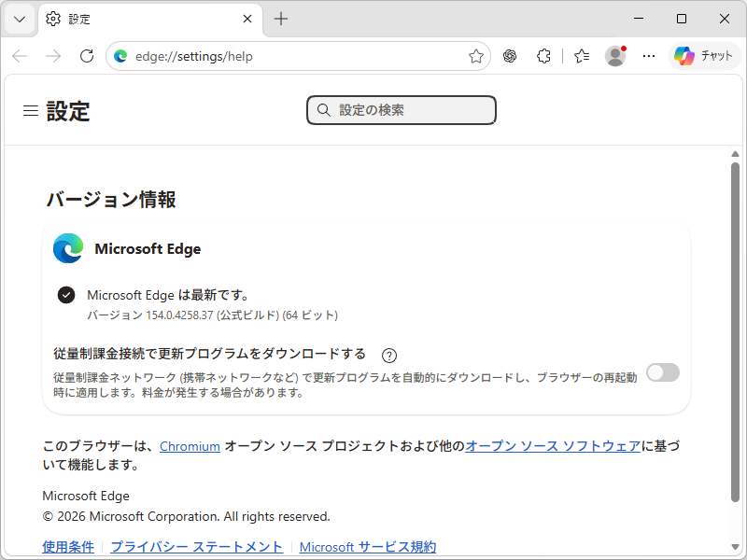This screenshot has width=747, height=560.
Task: Open the user profile avatar
Action: click(615, 56)
